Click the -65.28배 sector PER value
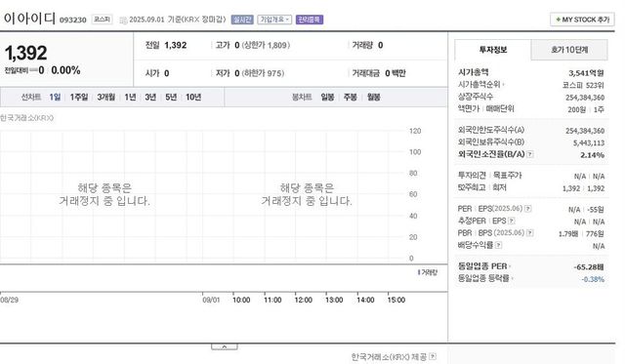The height and width of the screenshot is (364, 625). tap(589, 266)
